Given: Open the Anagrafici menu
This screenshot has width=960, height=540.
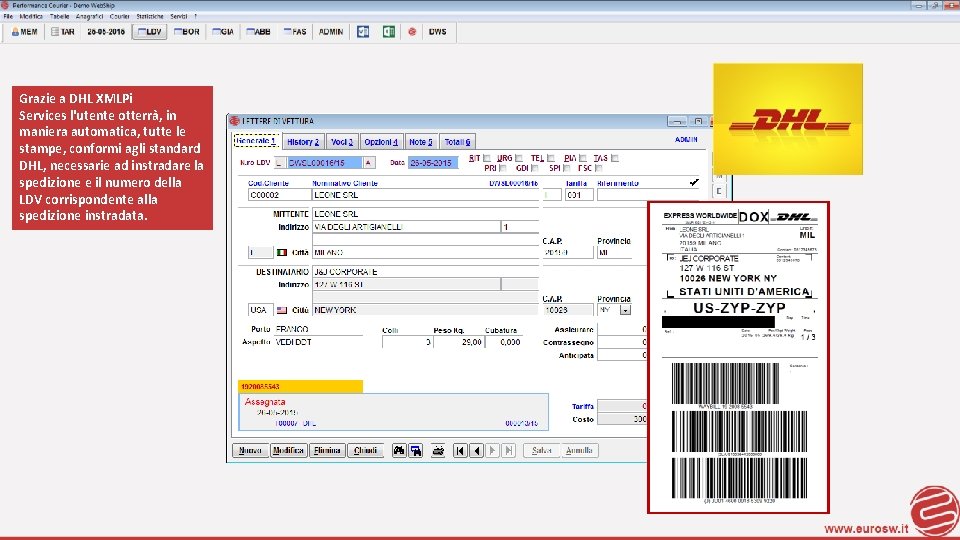Looking at the screenshot, I should (x=89, y=17).
